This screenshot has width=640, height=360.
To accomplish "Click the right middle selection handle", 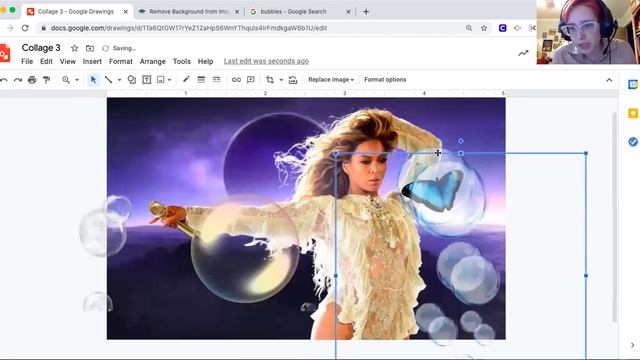I will pyautogui.click(x=586, y=276).
